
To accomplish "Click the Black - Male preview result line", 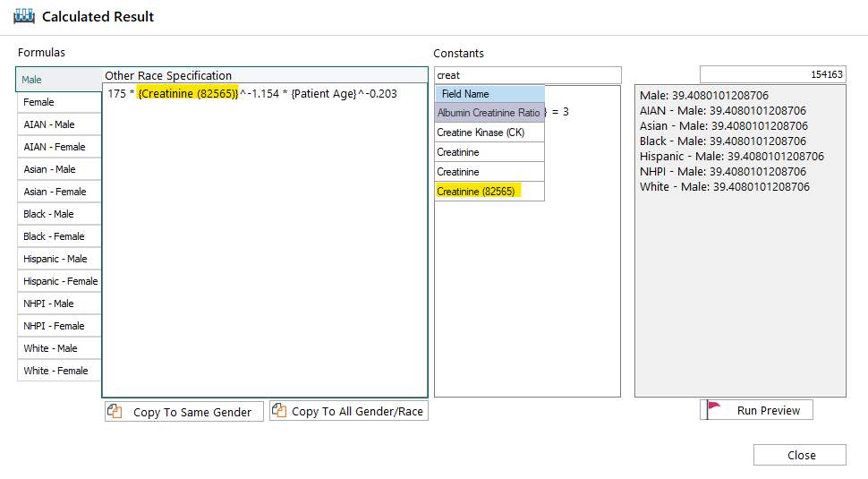I will pos(723,141).
